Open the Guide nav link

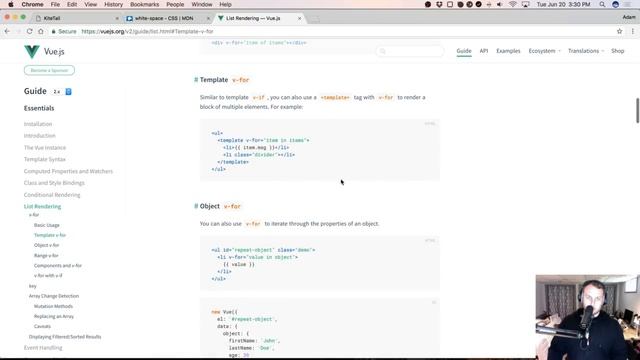pyautogui.click(x=464, y=51)
